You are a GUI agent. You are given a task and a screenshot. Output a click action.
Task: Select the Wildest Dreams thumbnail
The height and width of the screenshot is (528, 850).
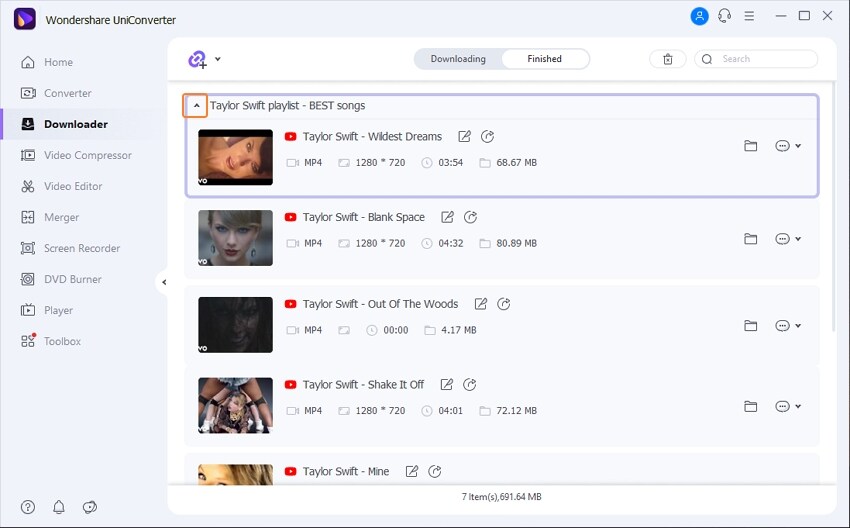point(235,157)
